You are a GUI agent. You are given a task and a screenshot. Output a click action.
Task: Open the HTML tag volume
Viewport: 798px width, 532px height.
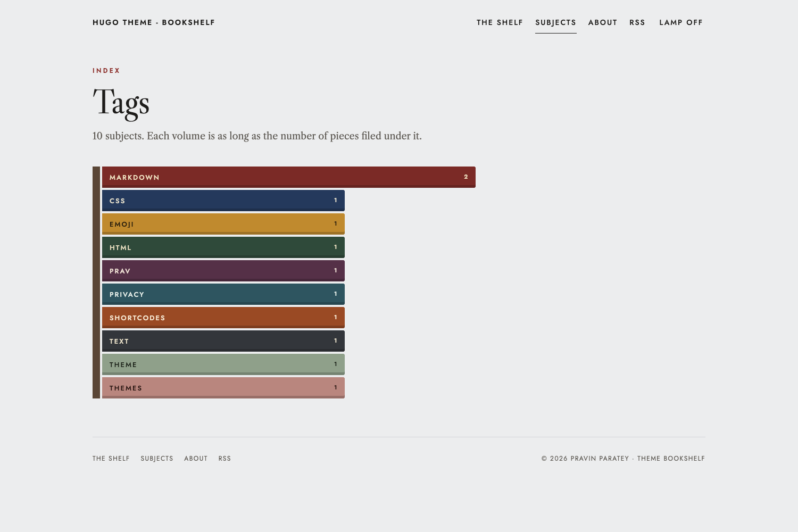pos(223,247)
